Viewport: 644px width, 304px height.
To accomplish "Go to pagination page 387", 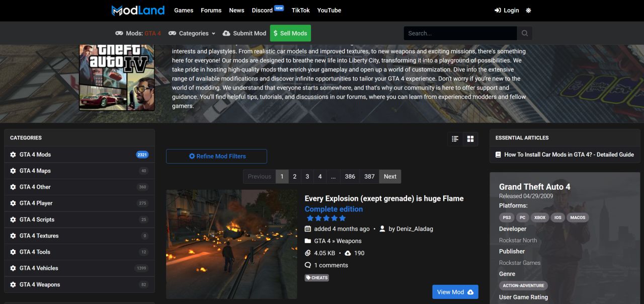I will (x=369, y=176).
